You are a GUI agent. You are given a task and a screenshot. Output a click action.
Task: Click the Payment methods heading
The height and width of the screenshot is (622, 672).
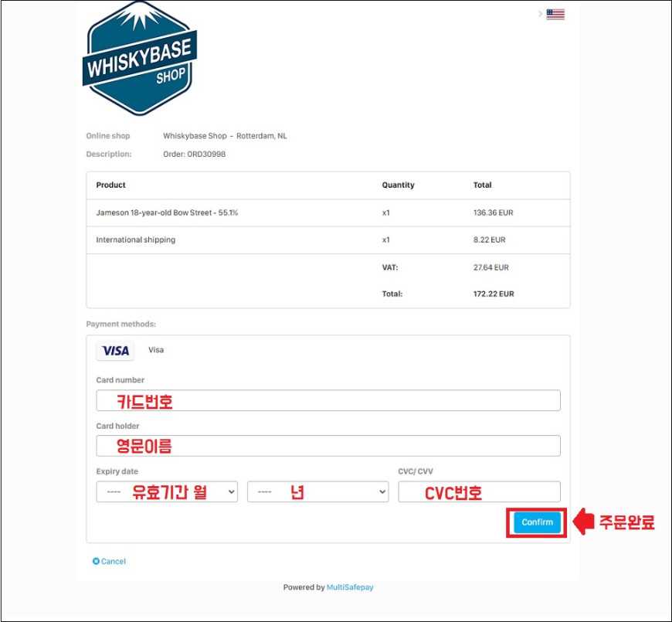121,324
